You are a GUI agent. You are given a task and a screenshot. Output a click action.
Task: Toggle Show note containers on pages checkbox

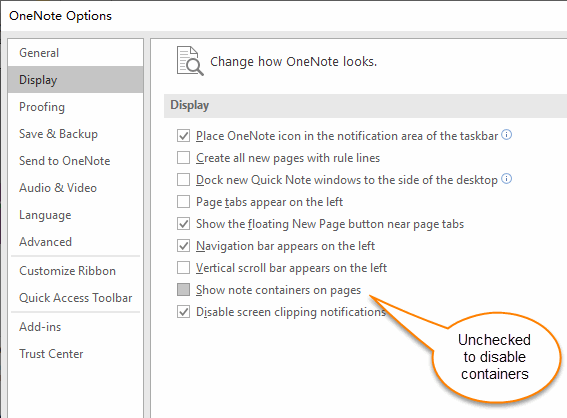click(x=183, y=290)
